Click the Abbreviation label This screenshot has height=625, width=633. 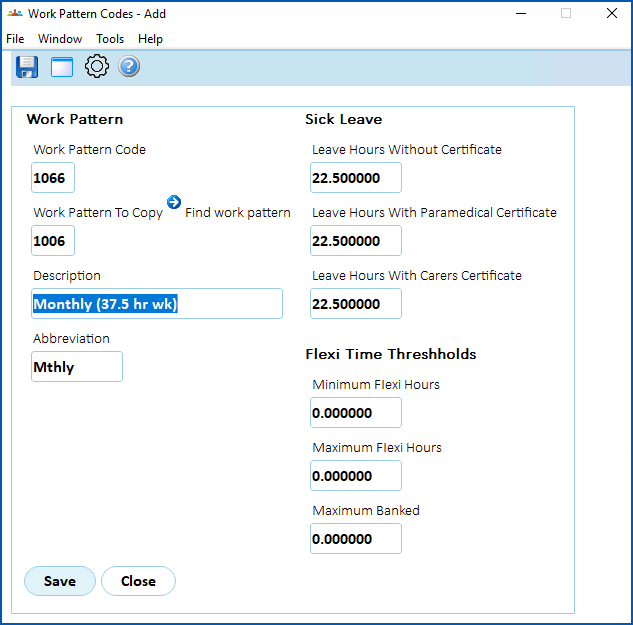point(71,338)
